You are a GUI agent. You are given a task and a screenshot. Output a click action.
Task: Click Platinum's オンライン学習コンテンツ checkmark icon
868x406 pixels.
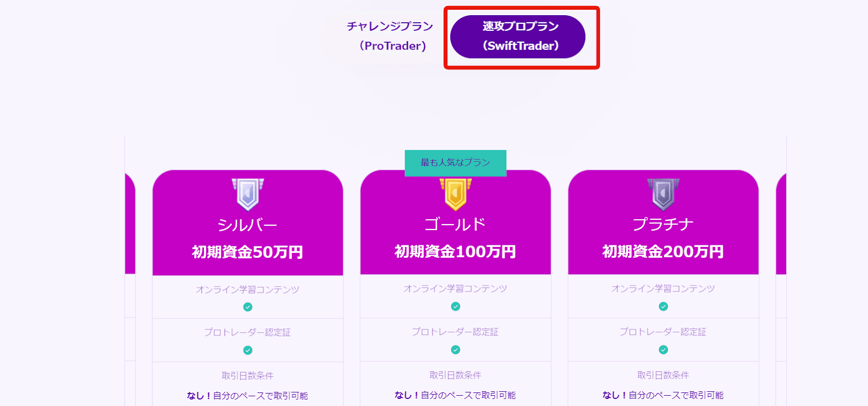pyautogui.click(x=663, y=307)
